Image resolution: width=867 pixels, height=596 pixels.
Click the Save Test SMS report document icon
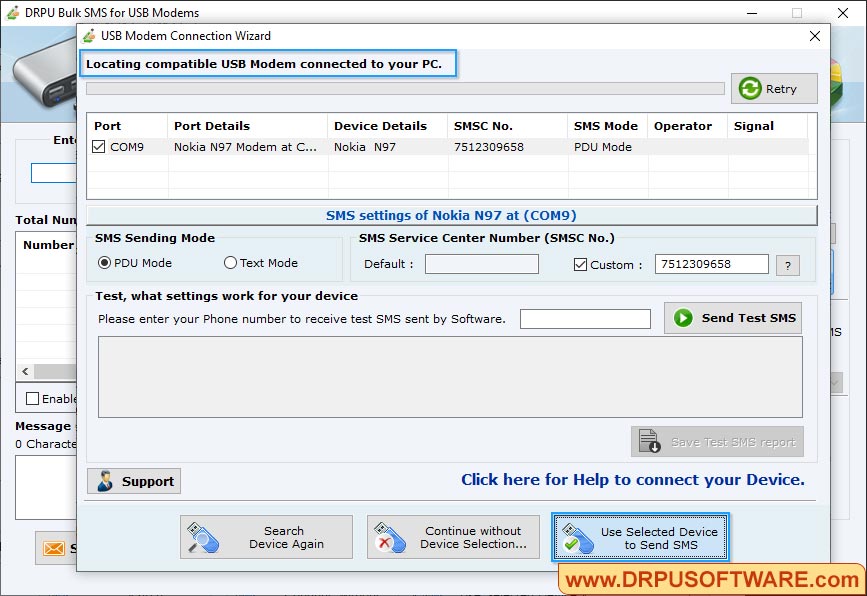649,441
